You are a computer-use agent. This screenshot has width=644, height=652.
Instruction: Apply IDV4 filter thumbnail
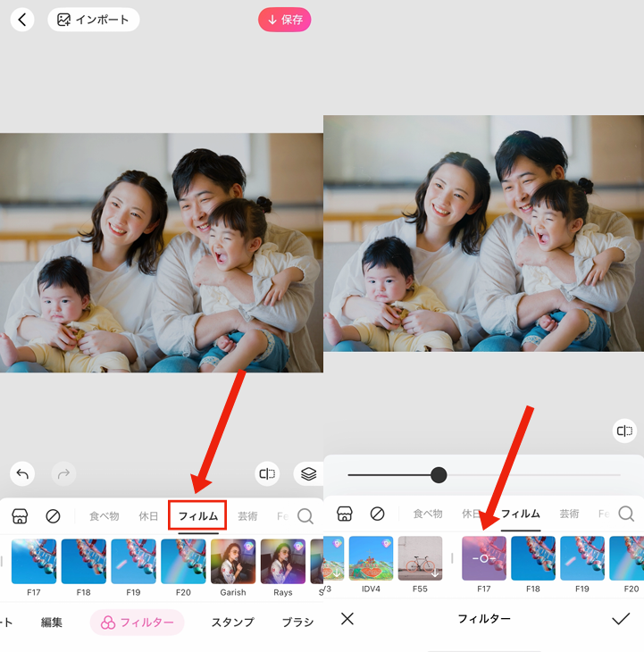click(371, 558)
